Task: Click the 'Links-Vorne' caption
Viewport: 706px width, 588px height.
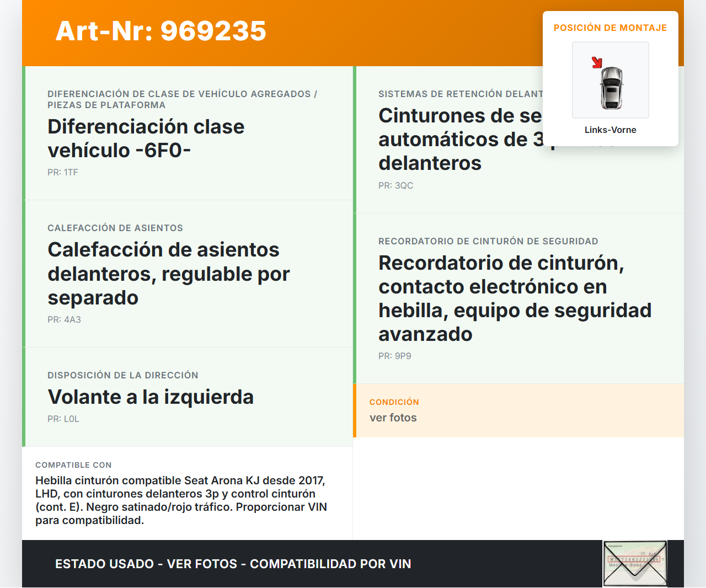Action: (x=611, y=130)
